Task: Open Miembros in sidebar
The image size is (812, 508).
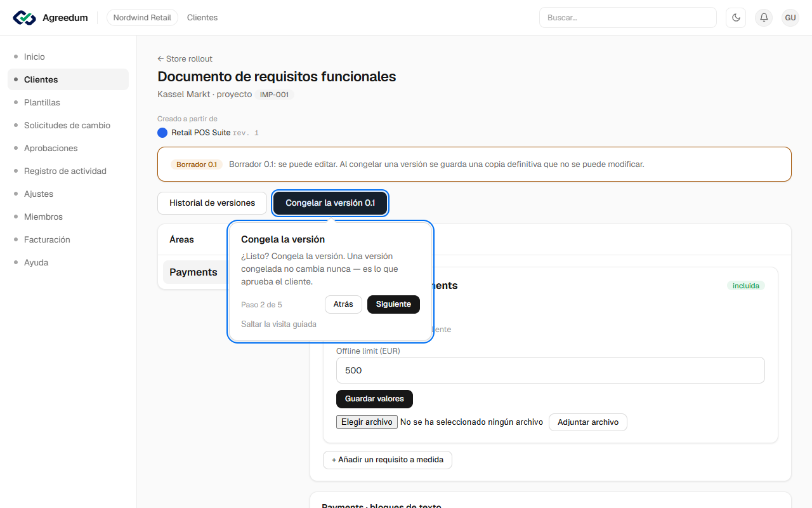Action: 68,217
